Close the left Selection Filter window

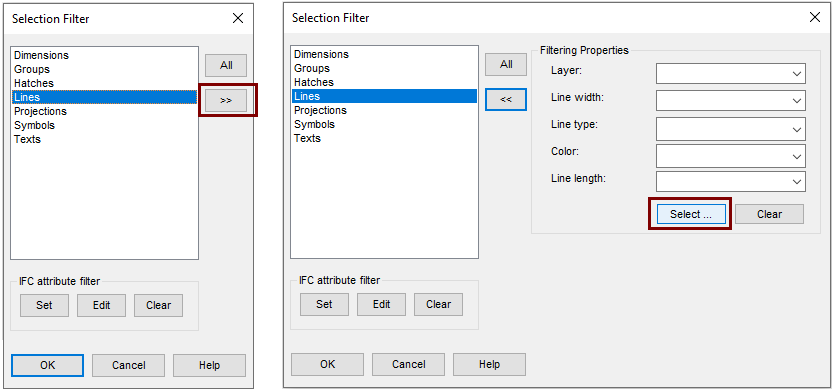[x=238, y=19]
